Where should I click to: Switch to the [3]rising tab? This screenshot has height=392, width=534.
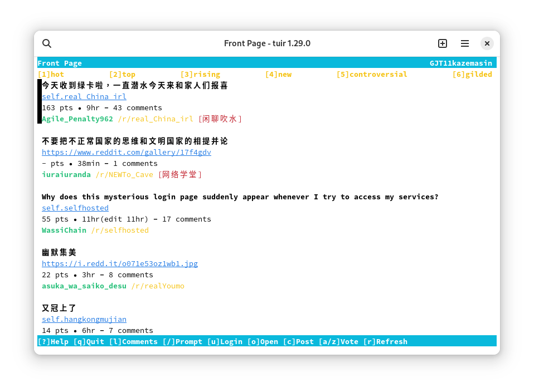click(200, 75)
